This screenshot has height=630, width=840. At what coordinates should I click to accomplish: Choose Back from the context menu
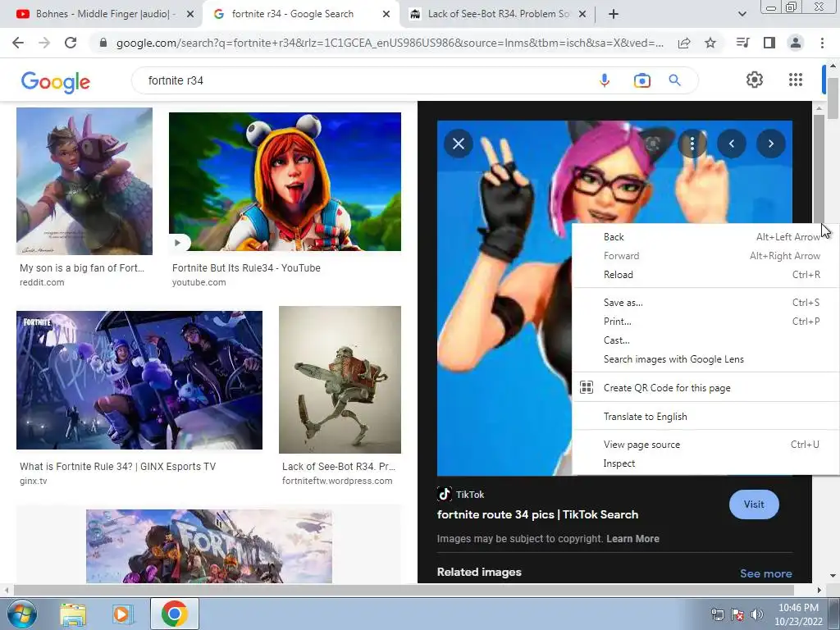tap(706, 237)
